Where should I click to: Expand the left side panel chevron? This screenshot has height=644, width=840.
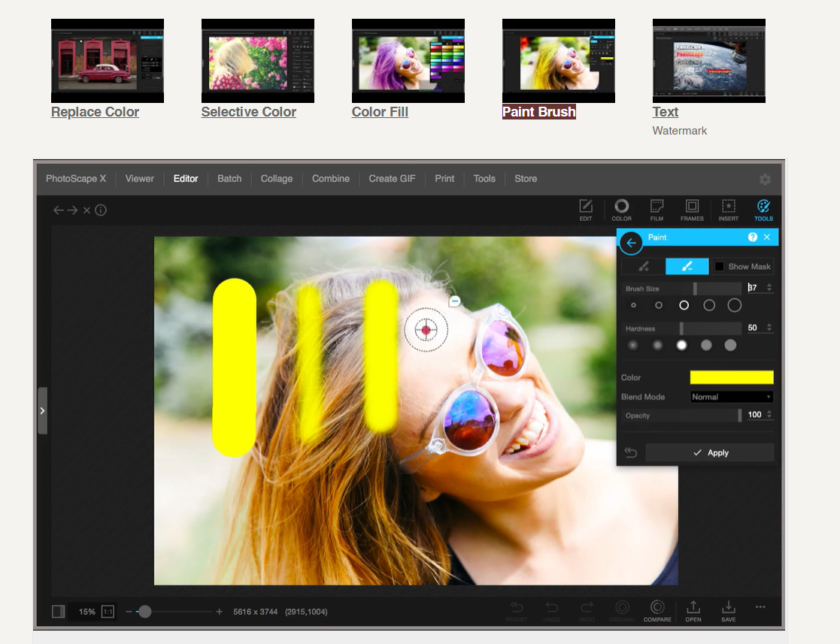pyautogui.click(x=42, y=411)
